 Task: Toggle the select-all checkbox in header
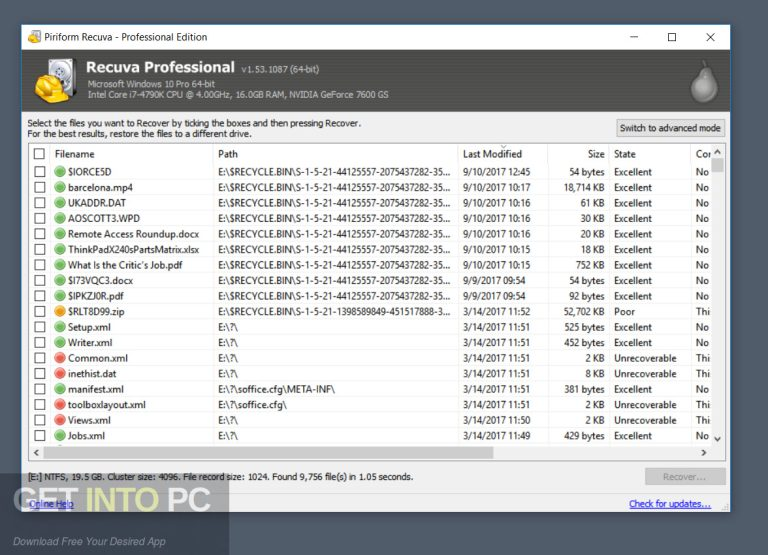[39, 154]
